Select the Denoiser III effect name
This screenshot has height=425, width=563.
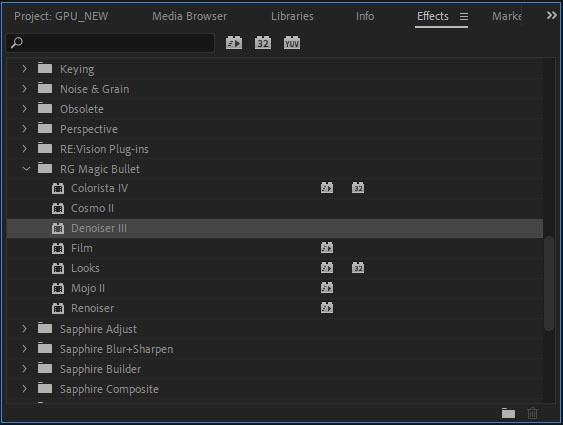(x=99, y=228)
